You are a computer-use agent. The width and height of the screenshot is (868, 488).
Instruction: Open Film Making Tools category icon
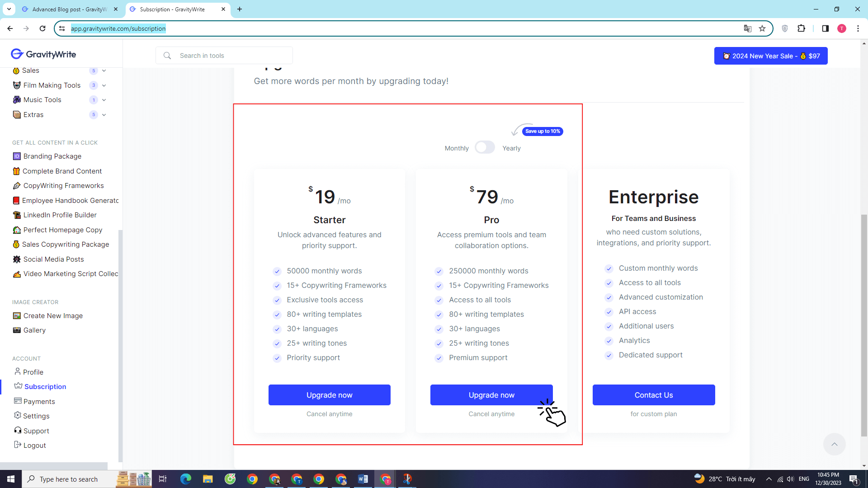(17, 85)
